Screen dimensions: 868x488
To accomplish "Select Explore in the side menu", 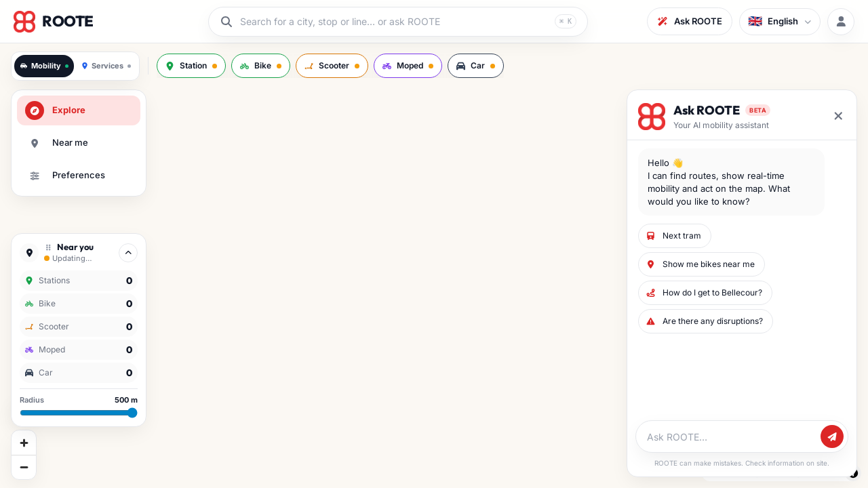I will (x=79, y=110).
